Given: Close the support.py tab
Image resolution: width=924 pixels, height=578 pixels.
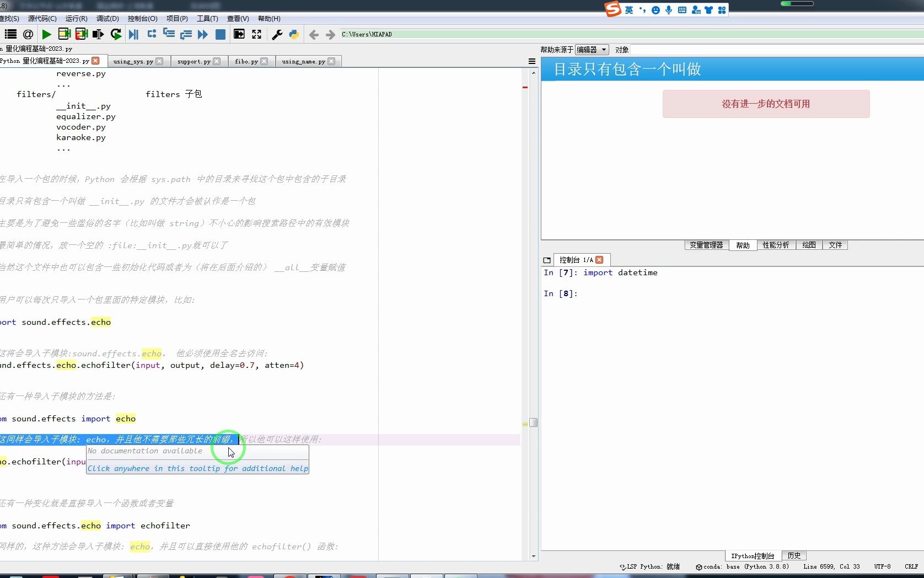Looking at the screenshot, I should (217, 61).
